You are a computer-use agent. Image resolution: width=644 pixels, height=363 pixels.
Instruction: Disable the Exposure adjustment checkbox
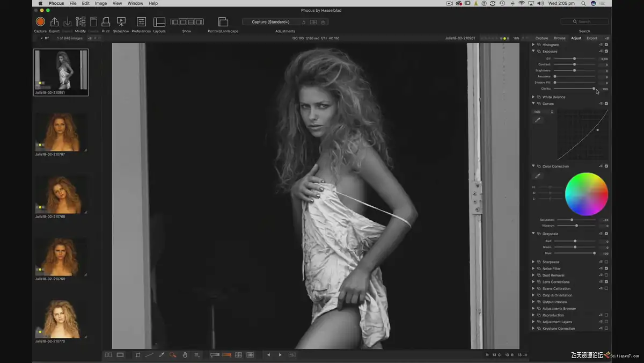click(x=606, y=52)
